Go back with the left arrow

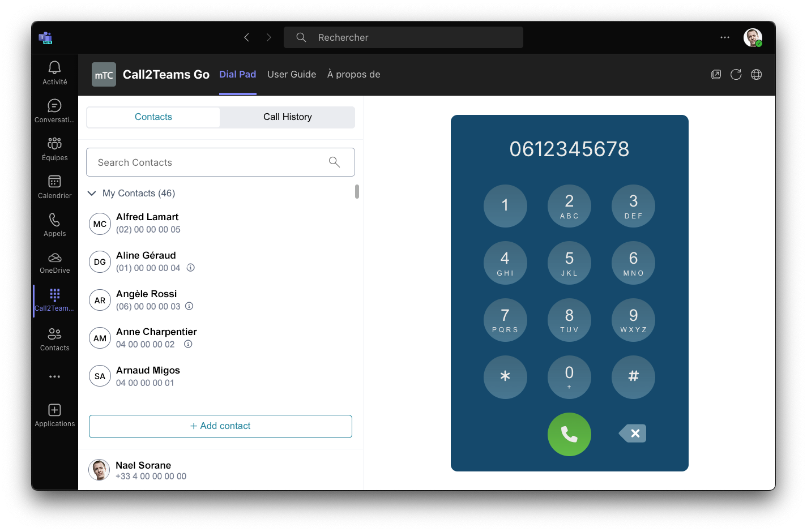(246, 37)
